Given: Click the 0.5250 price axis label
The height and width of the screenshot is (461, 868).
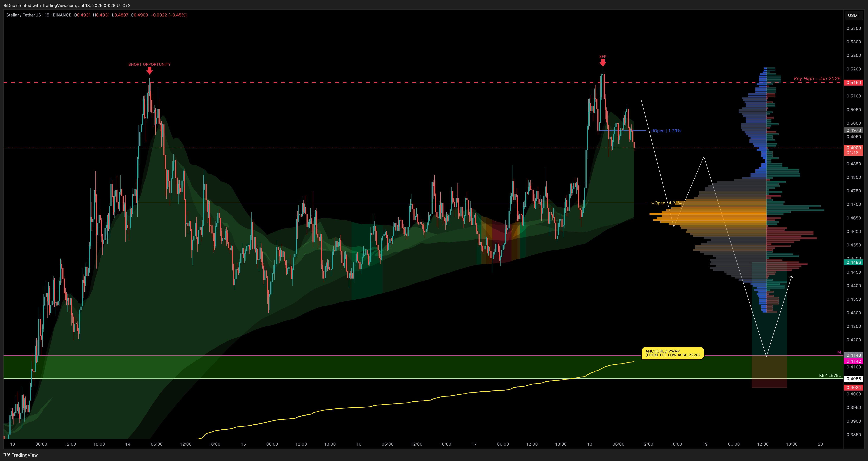Looking at the screenshot, I should point(853,55).
